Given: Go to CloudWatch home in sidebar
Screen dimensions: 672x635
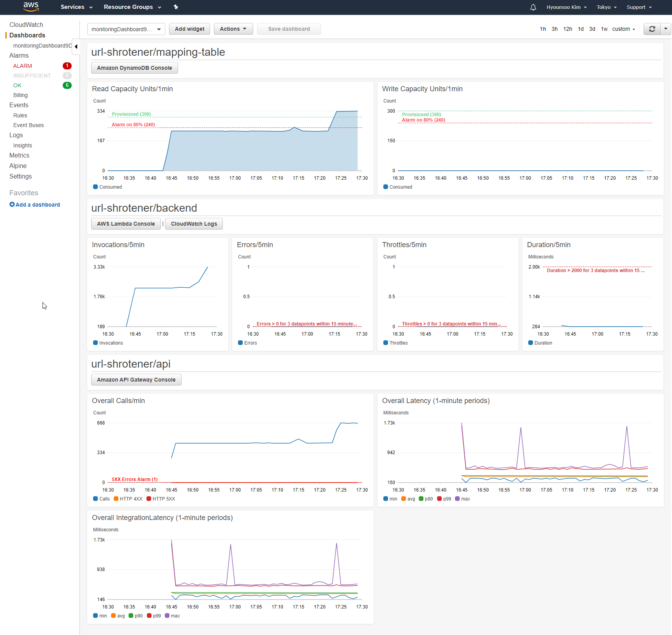Looking at the screenshot, I should point(26,25).
